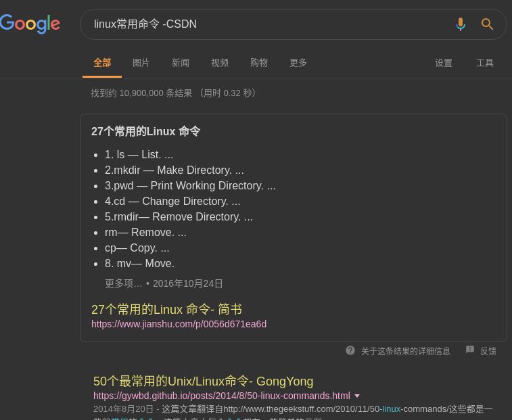
Task: Click list item '3.pwd — Print Working Directory.'
Action: (x=190, y=186)
